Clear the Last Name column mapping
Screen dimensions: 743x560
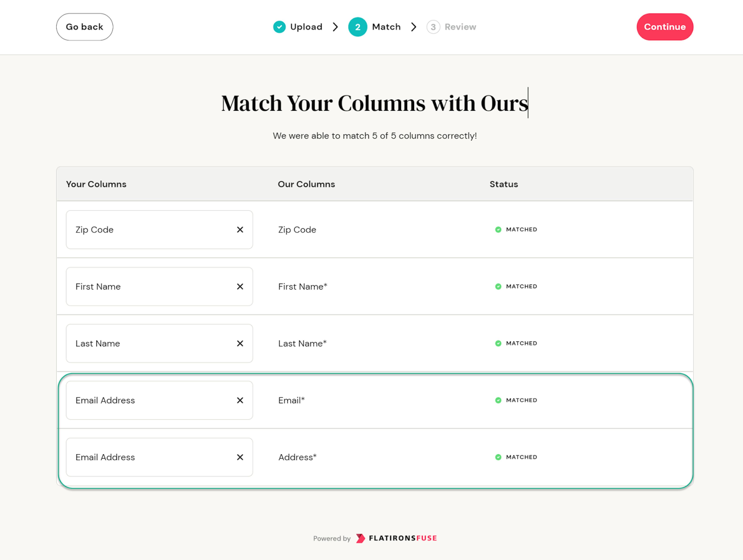(x=240, y=343)
